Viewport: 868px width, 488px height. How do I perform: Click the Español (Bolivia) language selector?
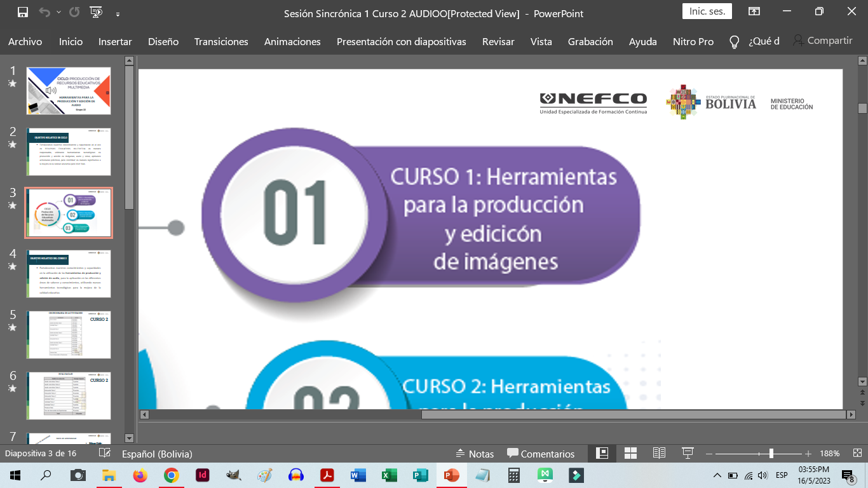click(157, 454)
